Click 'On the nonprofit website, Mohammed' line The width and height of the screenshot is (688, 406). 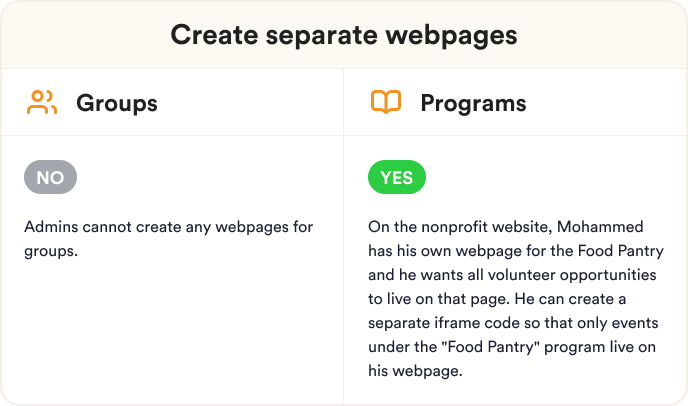pyautogui.click(x=505, y=227)
